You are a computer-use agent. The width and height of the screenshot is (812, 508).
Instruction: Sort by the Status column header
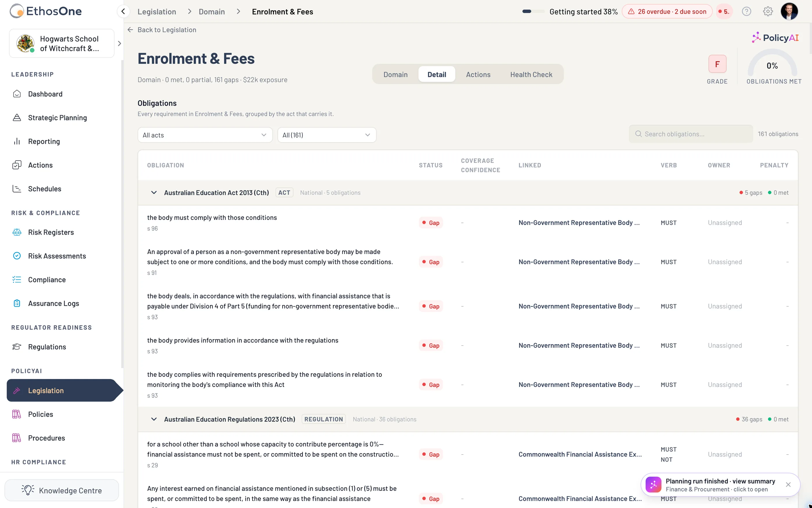click(x=430, y=165)
